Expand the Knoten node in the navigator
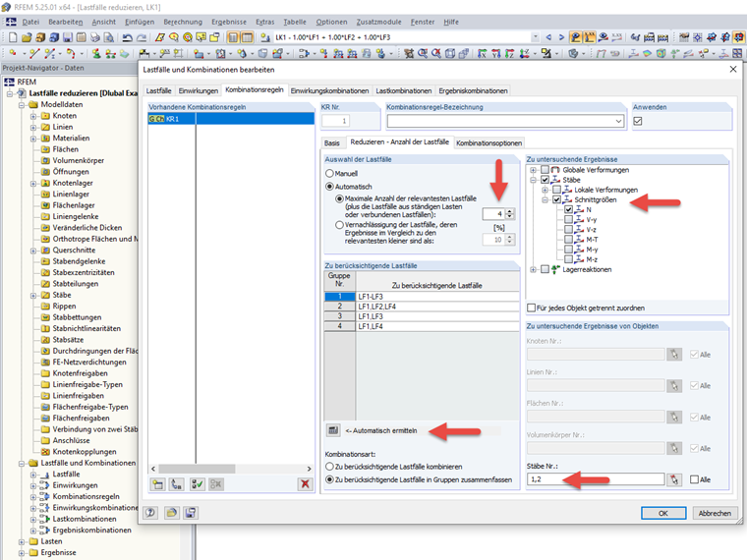The height and width of the screenshot is (560, 747). click(33, 116)
